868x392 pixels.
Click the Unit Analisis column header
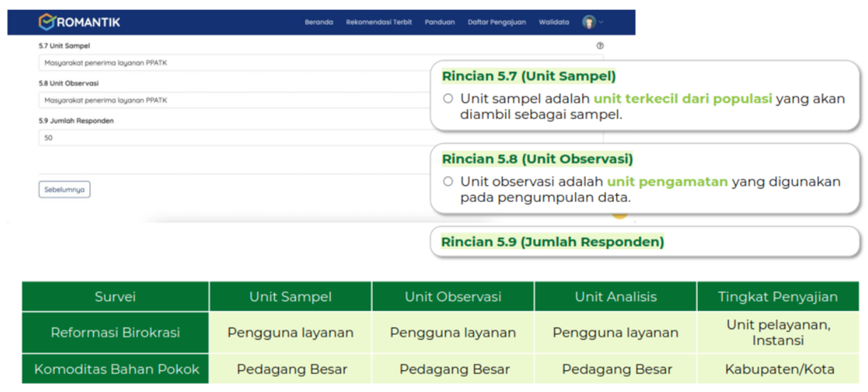point(615,297)
